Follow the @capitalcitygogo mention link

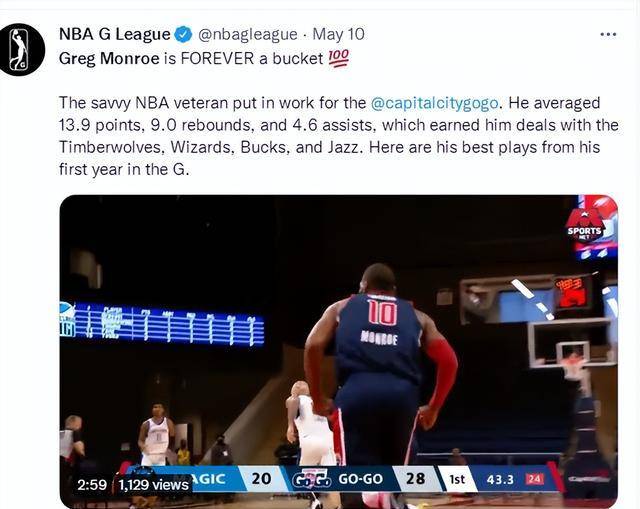(x=435, y=103)
